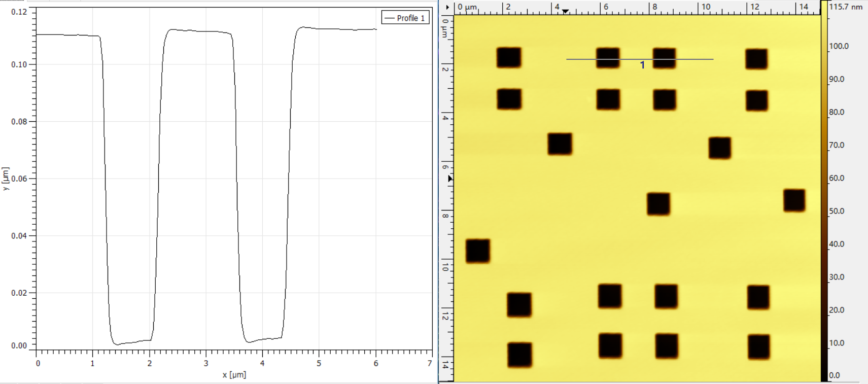Viewport: 868px width, 384px height.
Task: Click the Profile 1 legend box in the graph
Action: pos(405,18)
